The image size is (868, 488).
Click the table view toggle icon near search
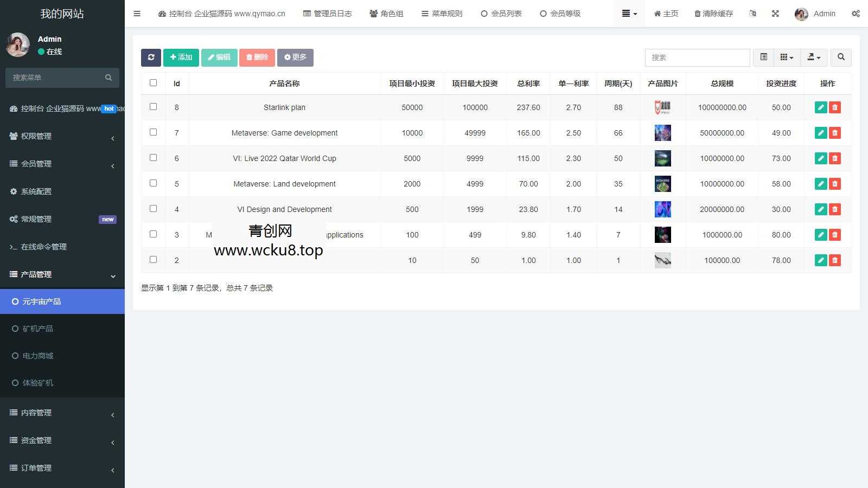coord(763,57)
